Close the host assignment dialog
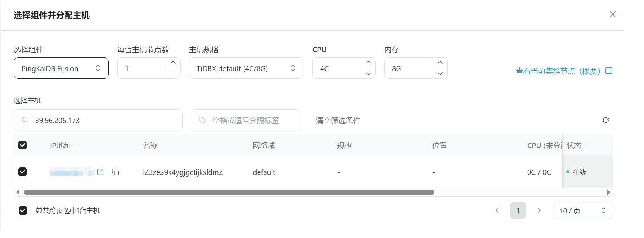The width and height of the screenshot is (644, 238). (613, 14)
